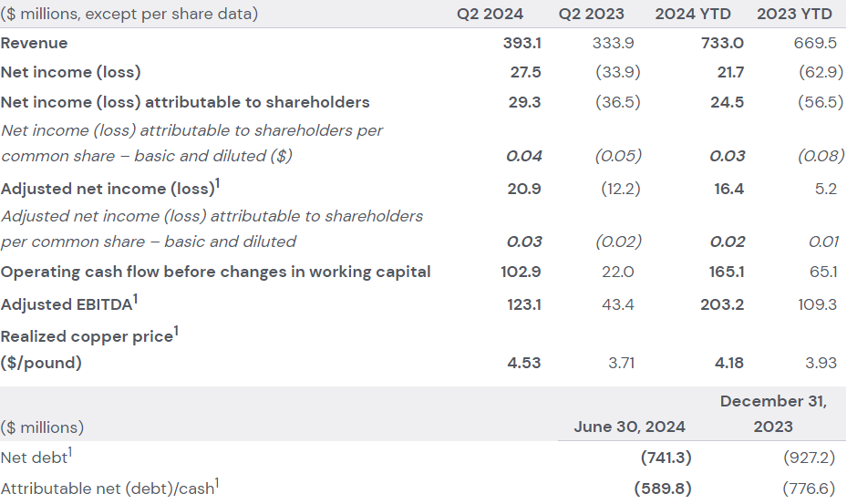This screenshot has height=504, width=847.
Task: Click the June 30, 2024 column header
Action: (x=629, y=427)
